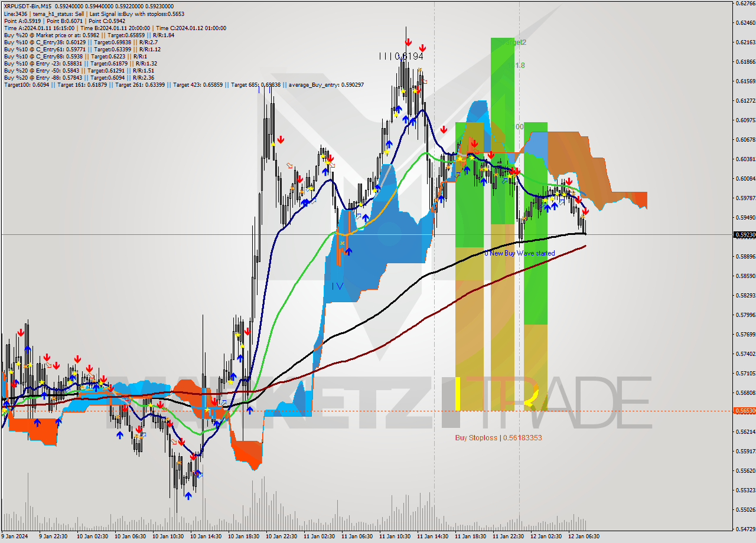Screen dimensions: 756x543
Task: Click price axis value 0.61272
Action: [745, 101]
